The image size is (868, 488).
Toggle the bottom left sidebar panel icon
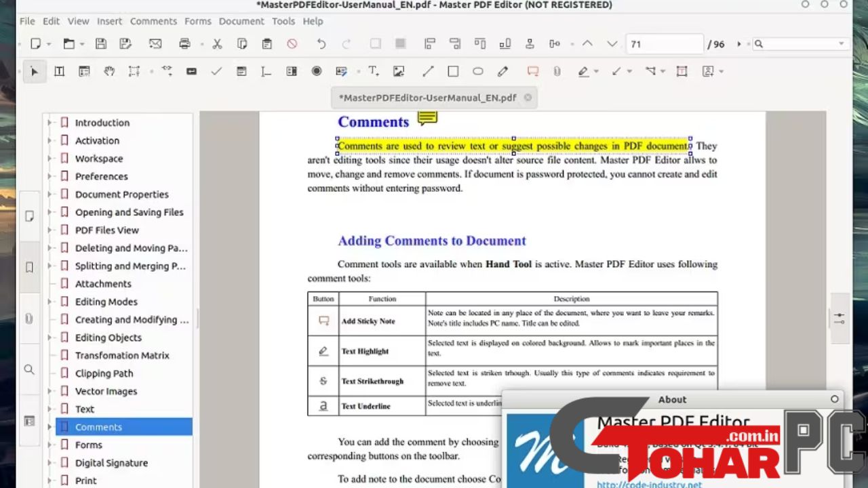(29, 421)
